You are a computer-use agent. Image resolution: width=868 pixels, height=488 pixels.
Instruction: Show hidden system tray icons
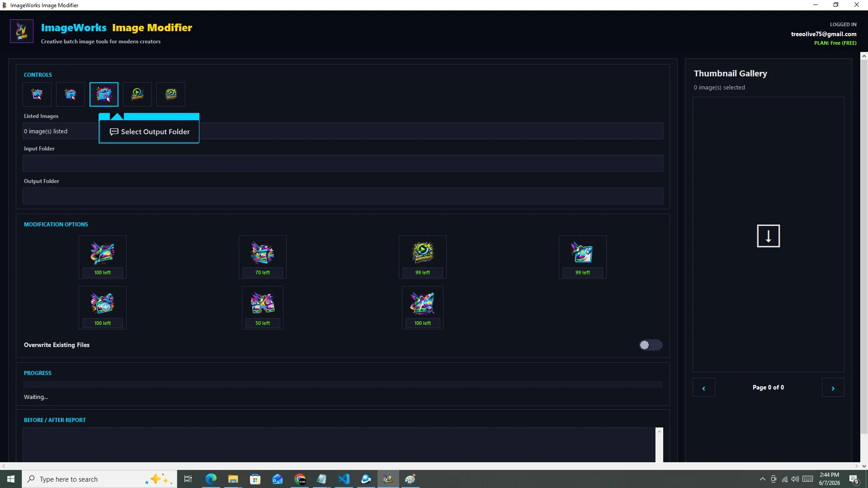pyautogui.click(x=763, y=479)
